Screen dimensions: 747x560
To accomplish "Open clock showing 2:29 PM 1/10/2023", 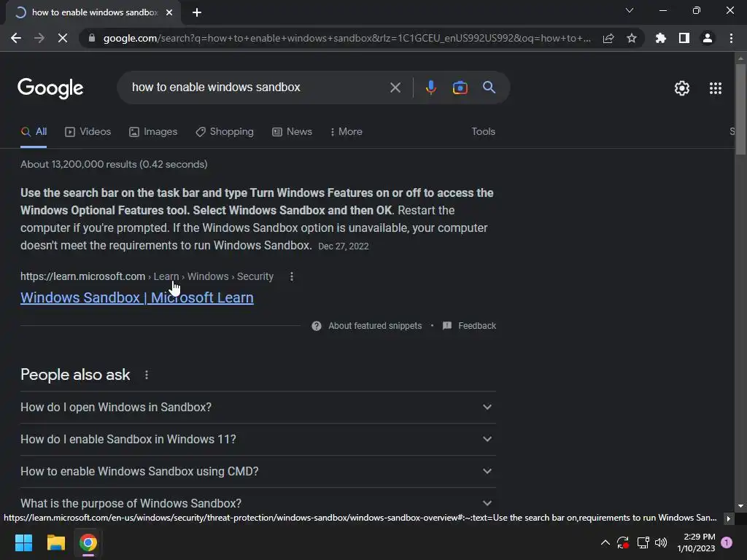I will point(696,542).
